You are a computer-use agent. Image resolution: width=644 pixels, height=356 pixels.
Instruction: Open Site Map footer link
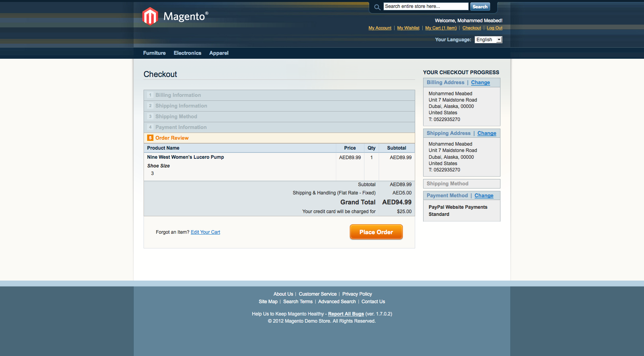tap(268, 302)
